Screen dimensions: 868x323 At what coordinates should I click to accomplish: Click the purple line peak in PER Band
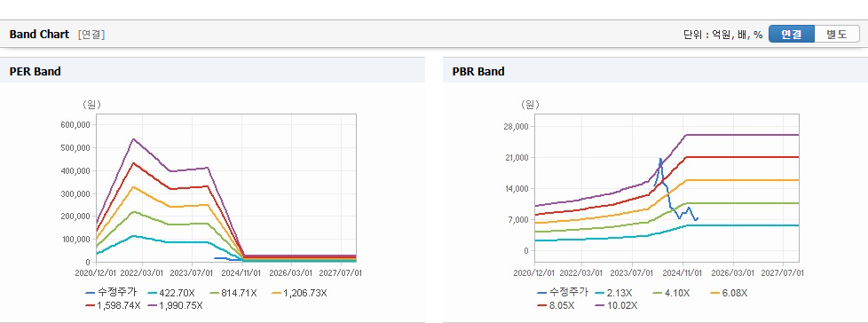pos(133,138)
